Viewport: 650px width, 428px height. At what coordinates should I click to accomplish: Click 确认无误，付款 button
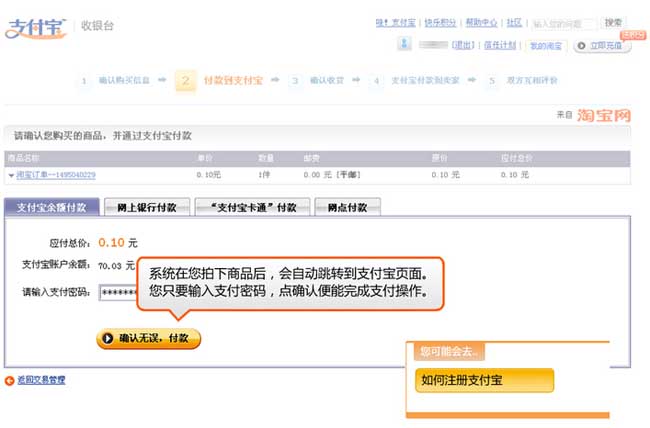pyautogui.click(x=148, y=338)
